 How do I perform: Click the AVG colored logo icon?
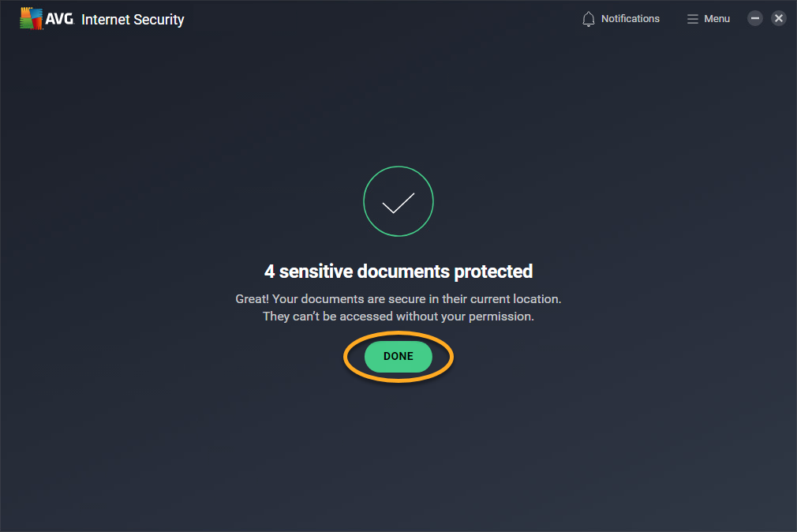click(32, 19)
